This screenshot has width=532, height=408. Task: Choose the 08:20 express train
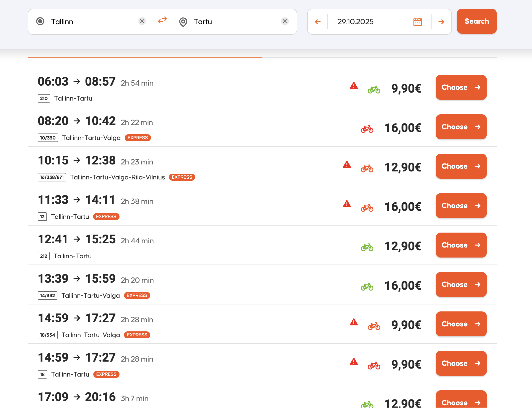(461, 127)
